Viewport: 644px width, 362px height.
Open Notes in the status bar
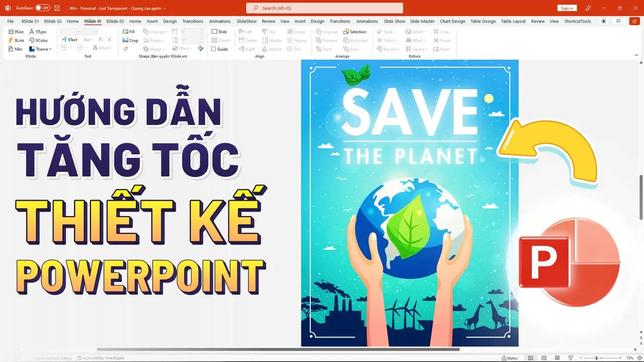click(510, 358)
